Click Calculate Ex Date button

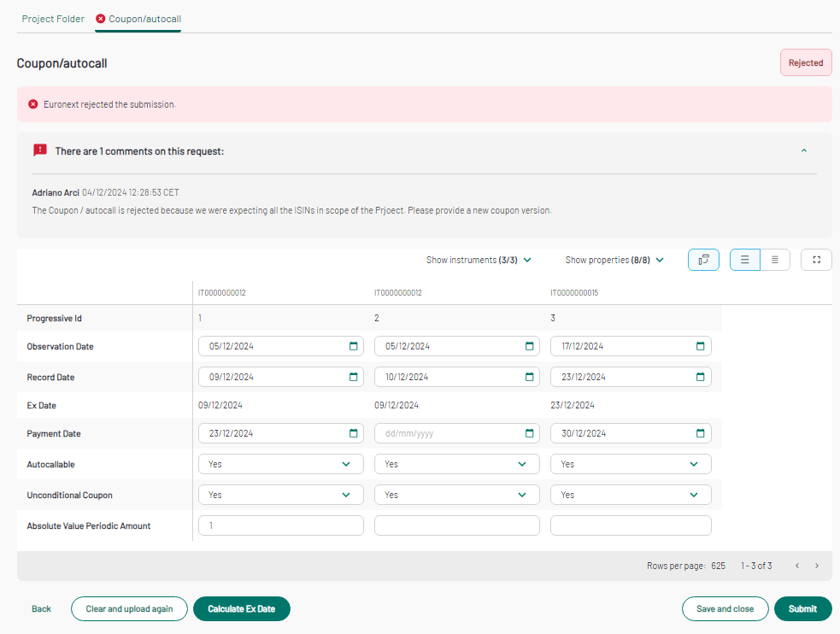tap(242, 609)
